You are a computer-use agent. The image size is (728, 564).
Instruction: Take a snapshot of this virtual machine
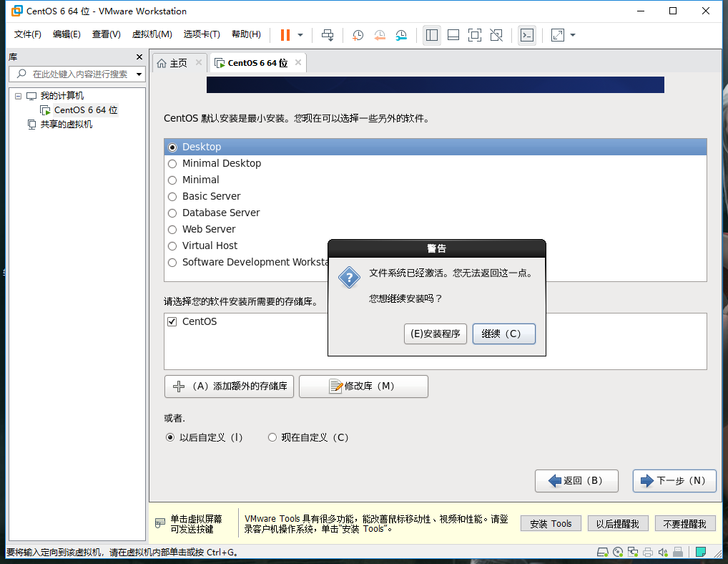(358, 35)
